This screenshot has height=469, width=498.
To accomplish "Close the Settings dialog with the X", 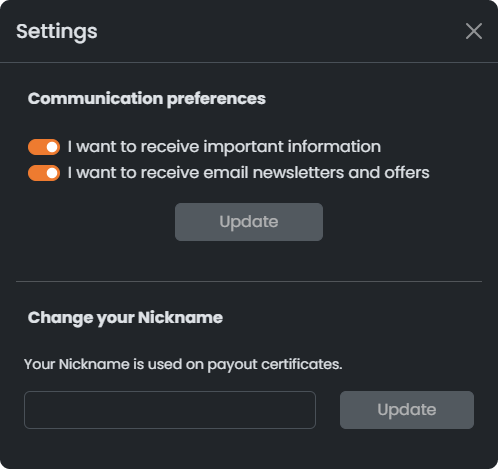I will tap(474, 31).
